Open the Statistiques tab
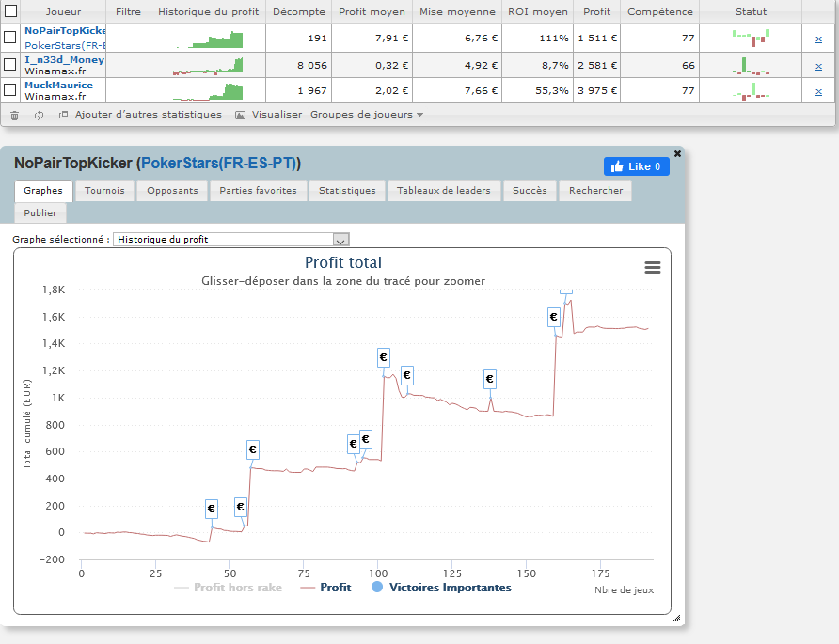 [347, 191]
